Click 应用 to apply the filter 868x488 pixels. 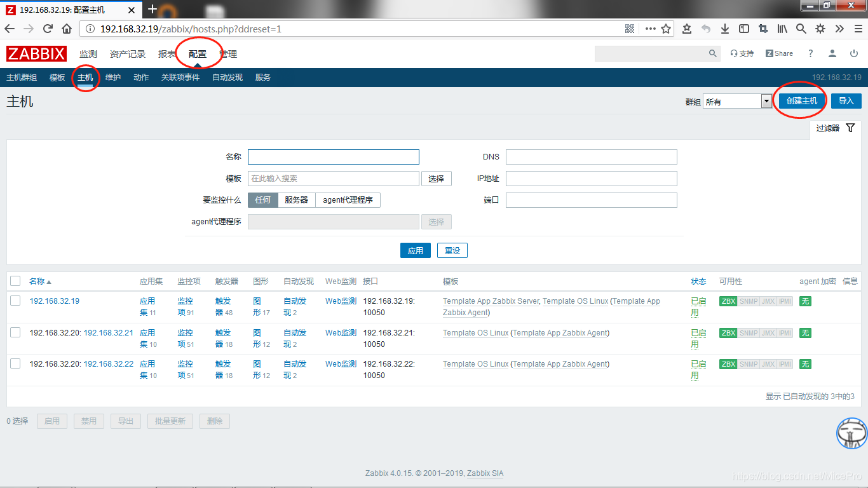tap(416, 250)
